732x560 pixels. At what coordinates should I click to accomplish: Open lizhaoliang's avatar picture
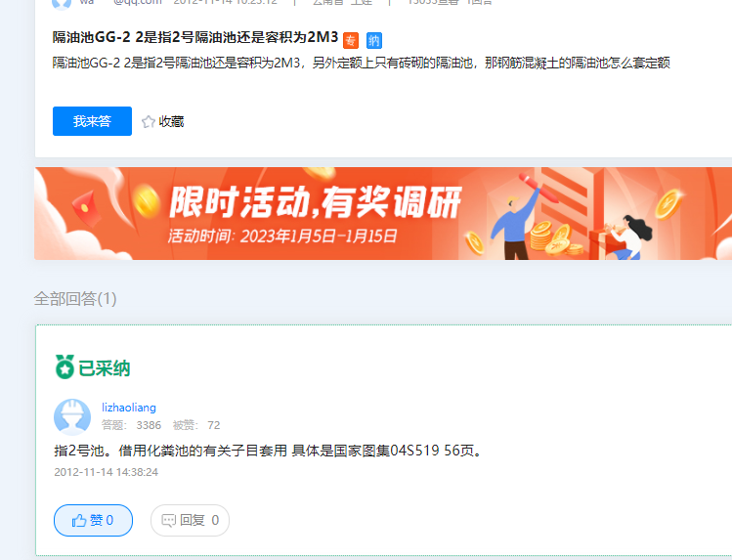coord(72,416)
